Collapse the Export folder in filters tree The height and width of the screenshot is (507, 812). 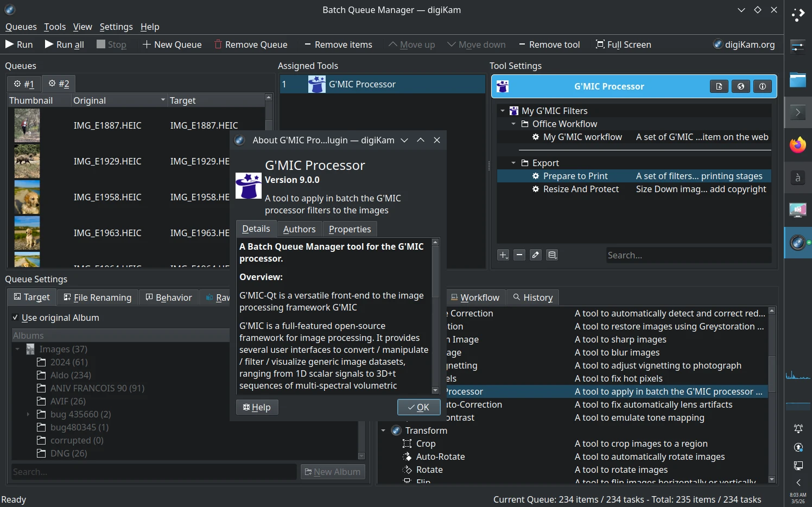[513, 163]
